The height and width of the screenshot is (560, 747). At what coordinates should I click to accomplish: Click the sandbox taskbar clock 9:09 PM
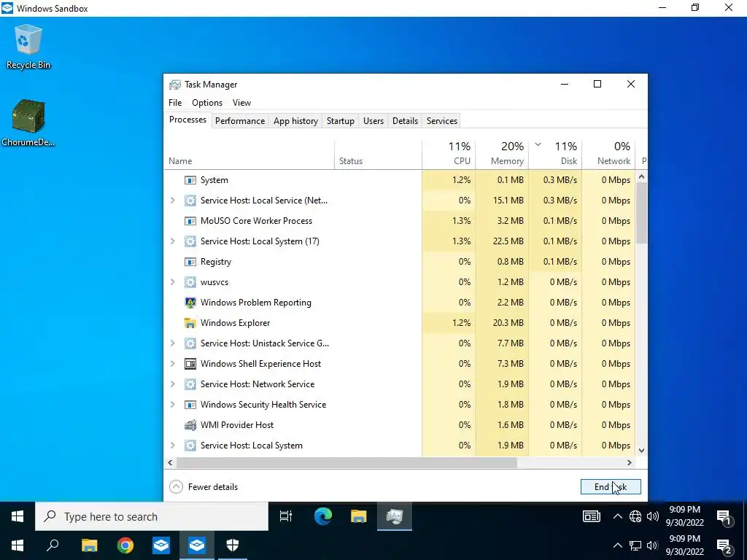[684, 516]
